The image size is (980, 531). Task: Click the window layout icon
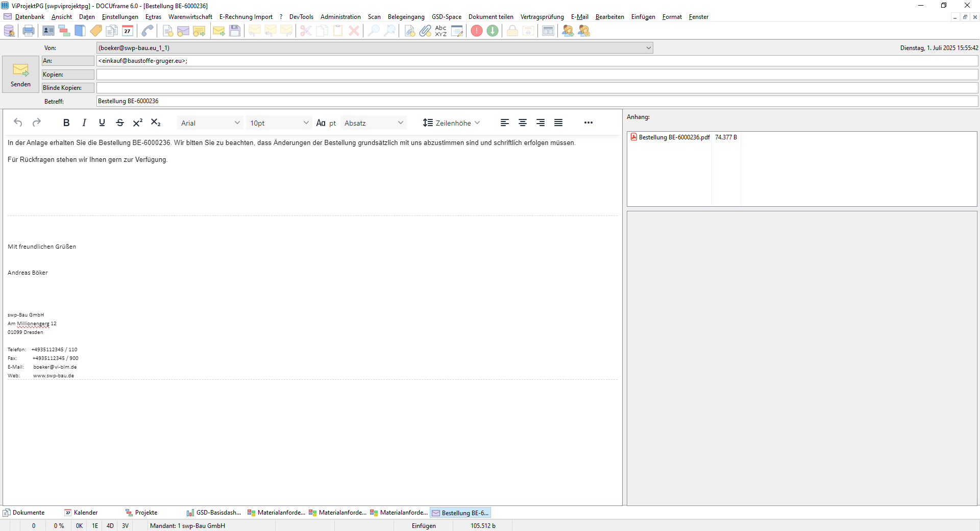(548, 31)
